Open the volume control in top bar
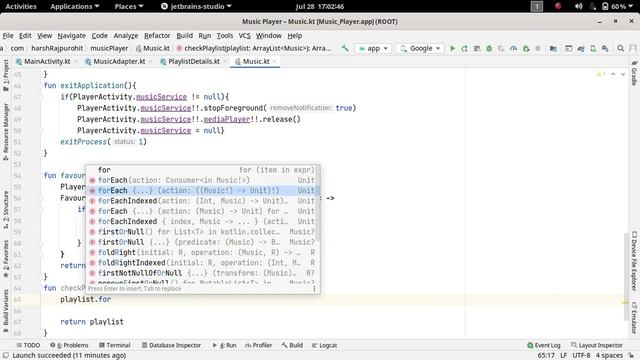 [x=578, y=6]
